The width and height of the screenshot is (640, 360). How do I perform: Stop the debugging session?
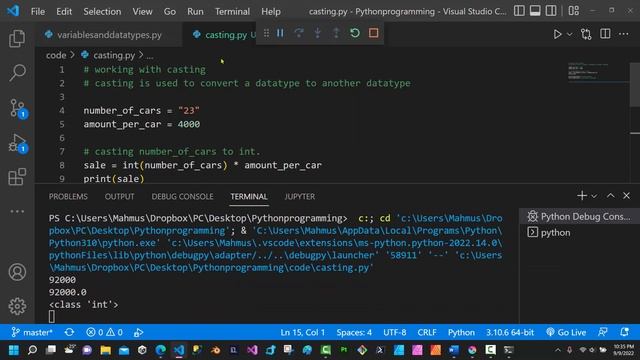click(373, 33)
